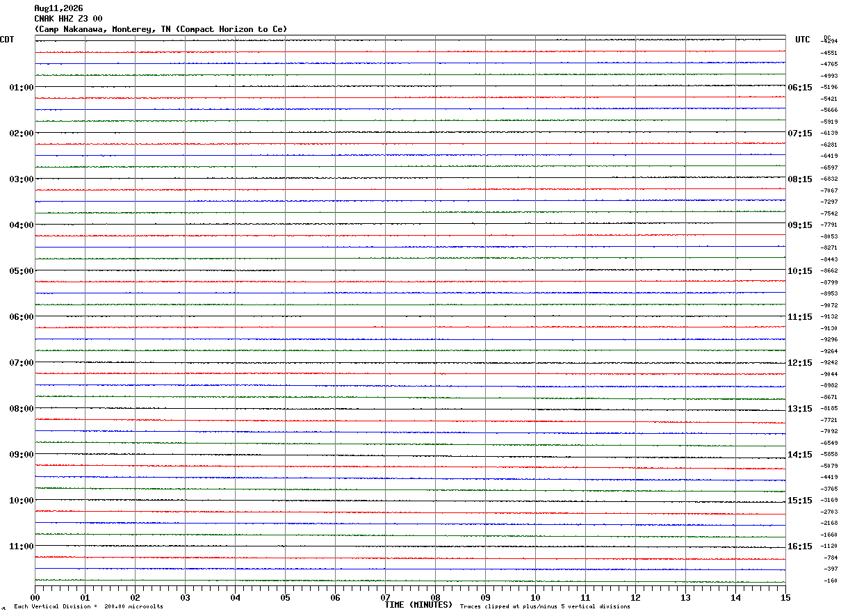Click the vertical division microvolts scale note
This screenshot has width=841, height=616.
point(88,607)
